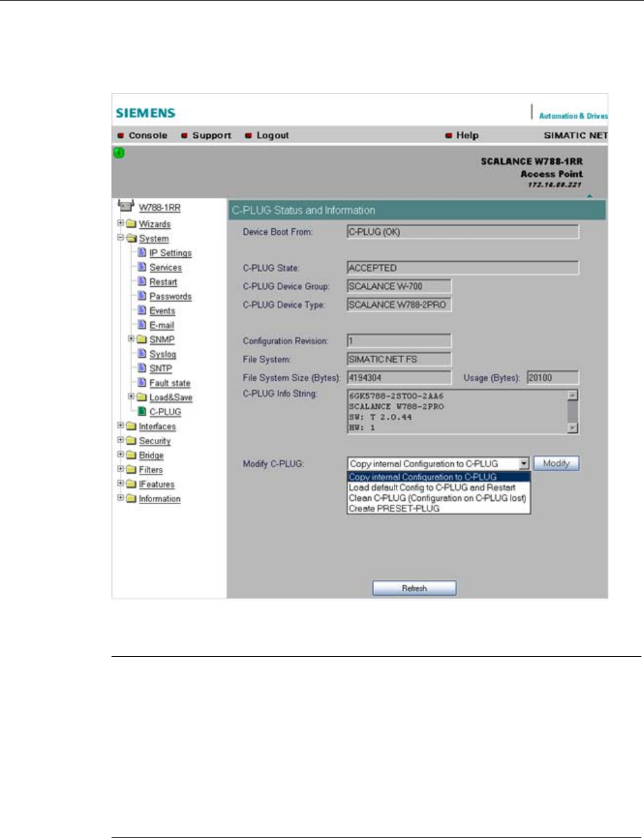
Task: Click the System open-folder icon
Action: pos(131,238)
